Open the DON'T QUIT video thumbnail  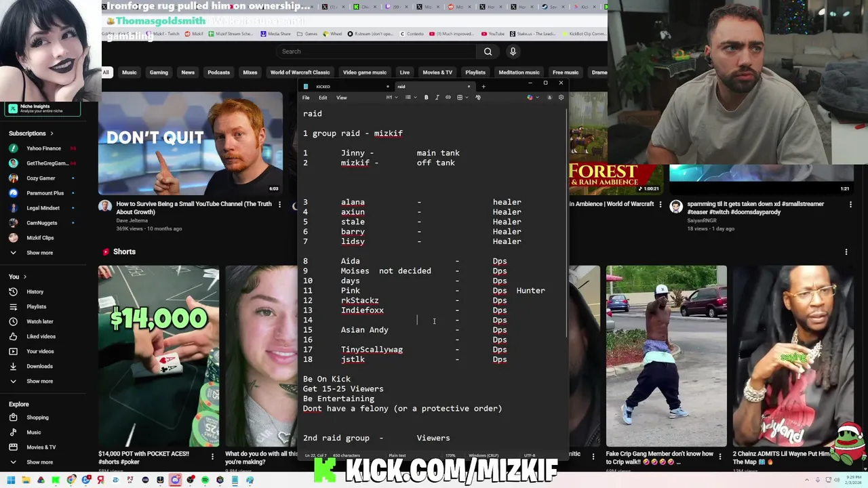(191, 144)
